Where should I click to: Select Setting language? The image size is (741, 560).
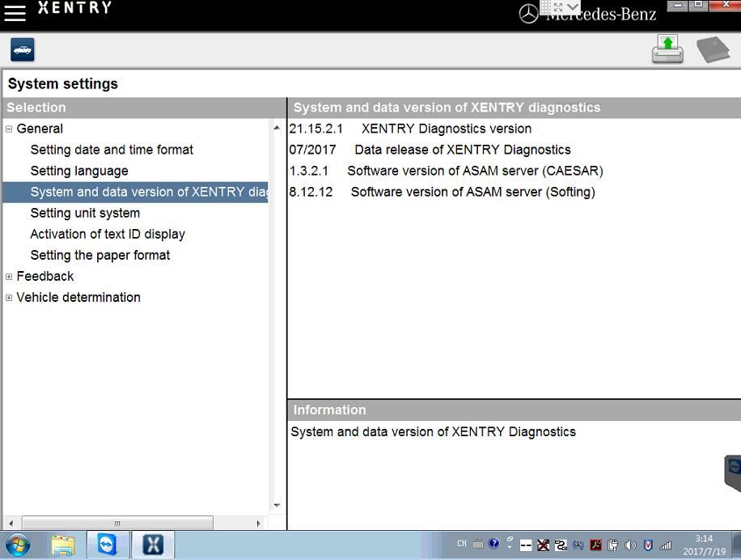79,171
